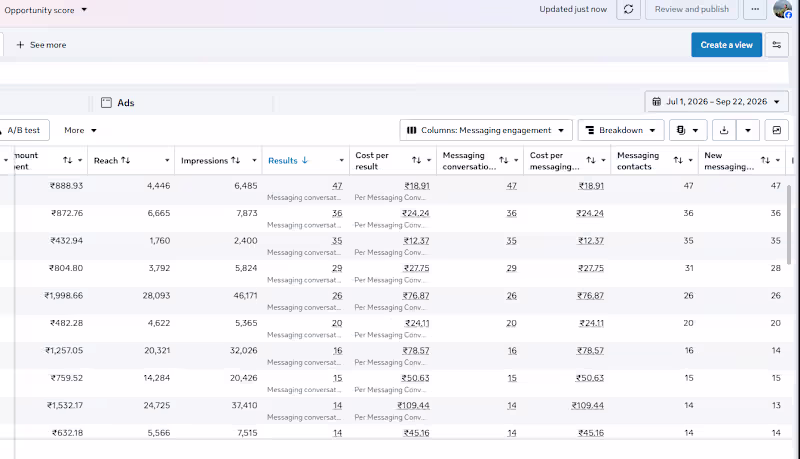Viewport: 800px width, 459px height.
Task: Sort by Reach column arrows
Action: (126, 160)
